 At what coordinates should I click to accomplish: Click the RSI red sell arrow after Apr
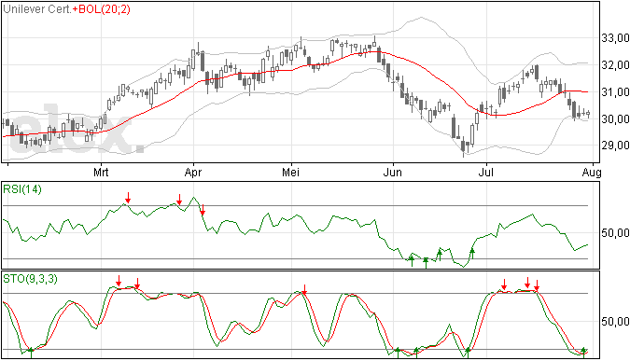tap(203, 210)
